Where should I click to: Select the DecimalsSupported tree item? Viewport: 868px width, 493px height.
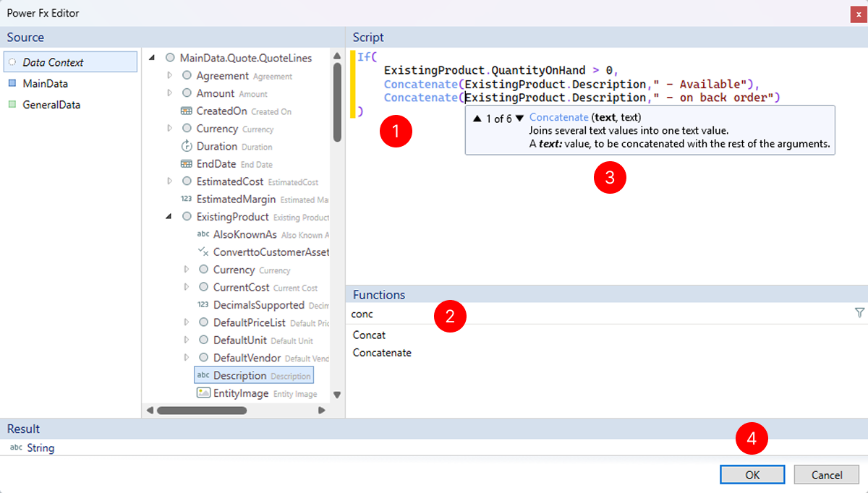263,305
